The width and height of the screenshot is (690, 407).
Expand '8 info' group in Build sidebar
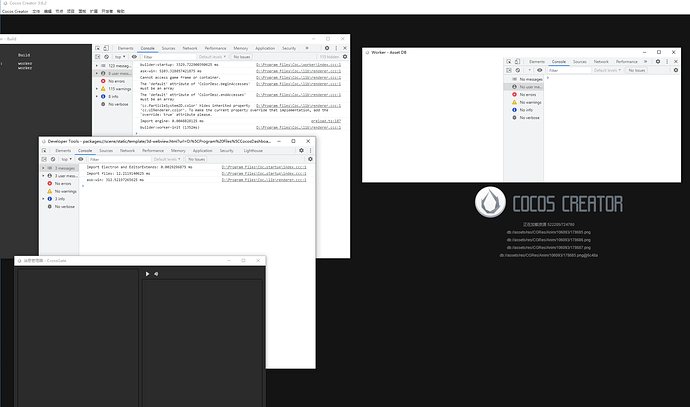[97, 96]
